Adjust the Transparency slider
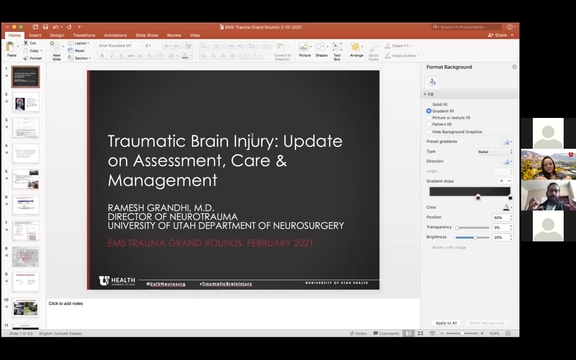 tap(473, 227)
